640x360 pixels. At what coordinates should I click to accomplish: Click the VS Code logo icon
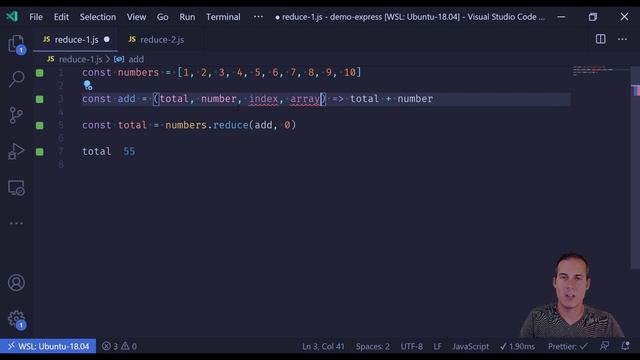[x=11, y=16]
